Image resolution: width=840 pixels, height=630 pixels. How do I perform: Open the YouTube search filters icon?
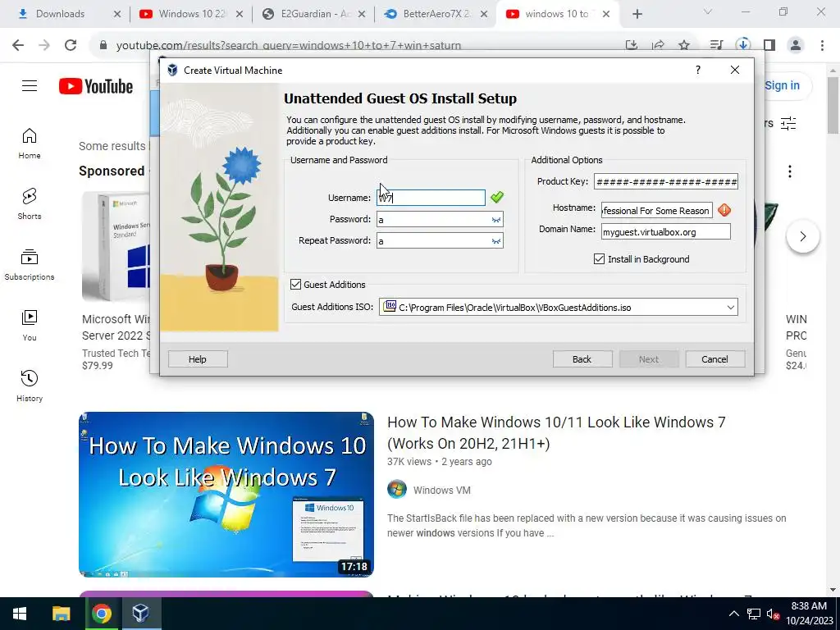788,124
